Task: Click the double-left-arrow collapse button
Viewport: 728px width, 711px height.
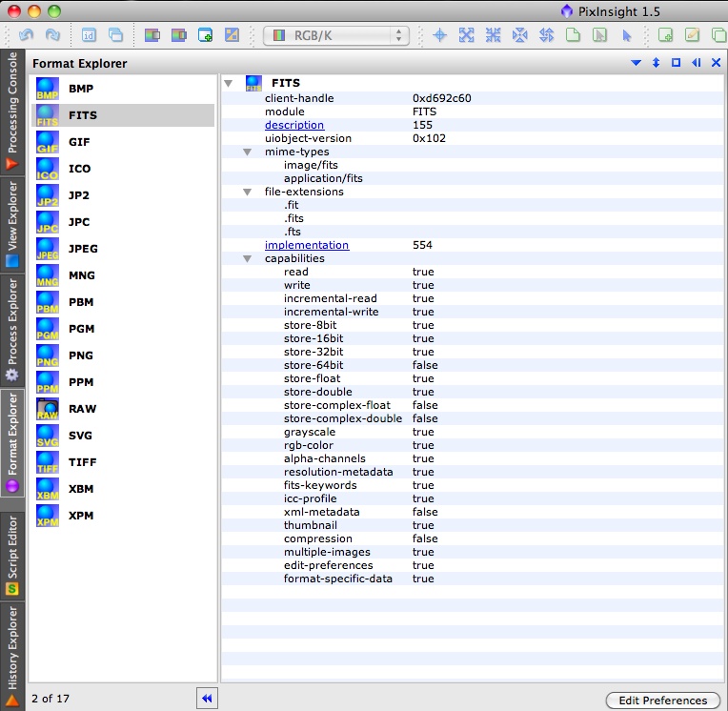Action: pyautogui.click(x=207, y=698)
